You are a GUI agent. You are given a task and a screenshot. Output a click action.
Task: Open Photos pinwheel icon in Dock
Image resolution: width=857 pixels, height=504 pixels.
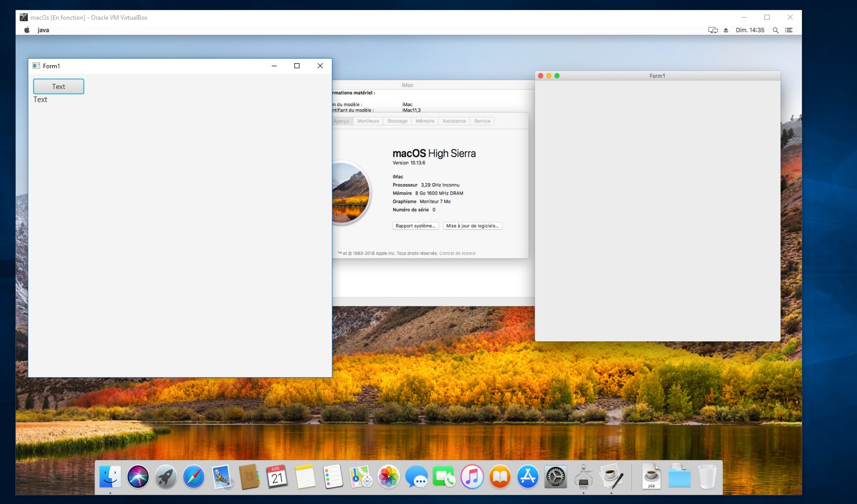389,477
